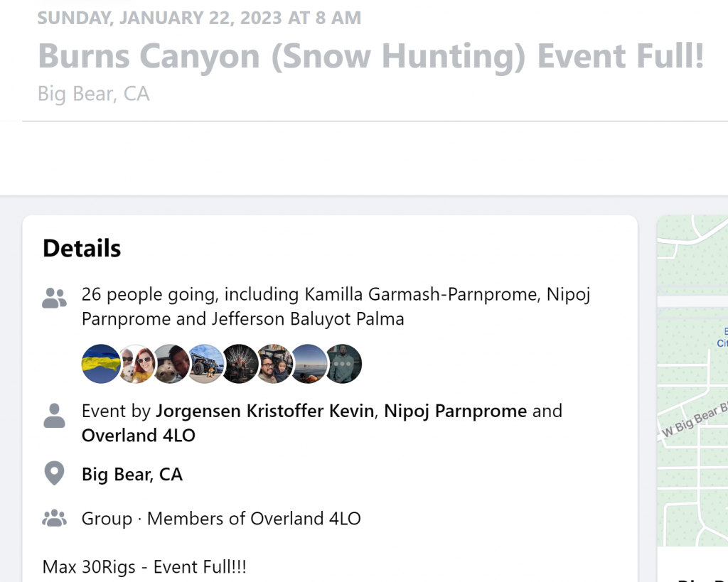
Task: Click the group members icon
Action: click(54, 519)
